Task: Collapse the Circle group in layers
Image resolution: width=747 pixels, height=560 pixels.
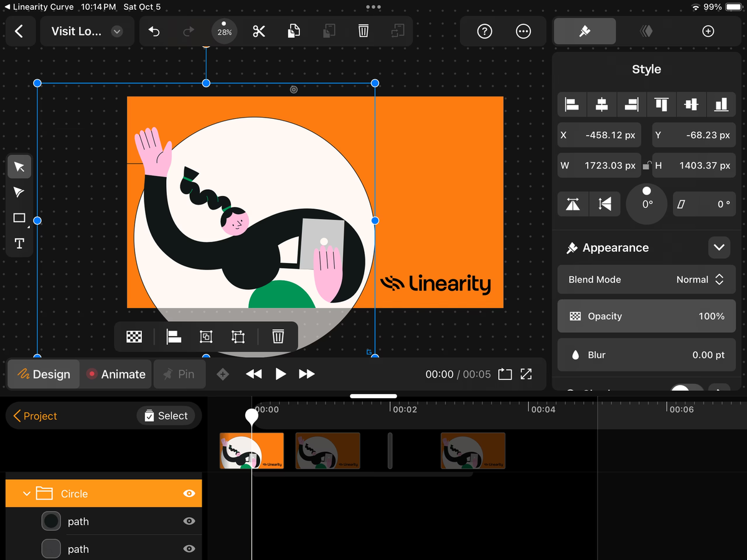Action: pos(26,493)
